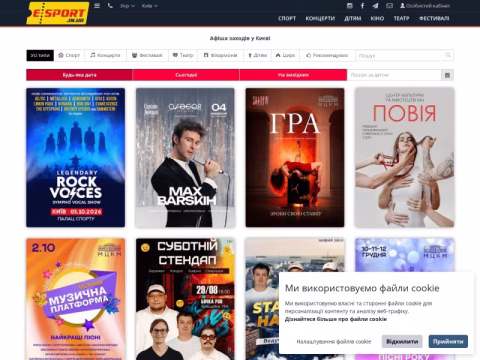Filter events by Цирк type
The image size is (480, 360).
pyautogui.click(x=285, y=55)
